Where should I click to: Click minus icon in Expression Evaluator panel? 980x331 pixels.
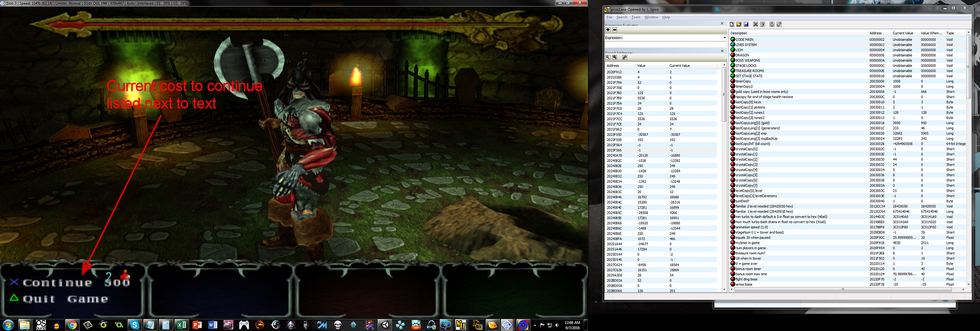615,30
